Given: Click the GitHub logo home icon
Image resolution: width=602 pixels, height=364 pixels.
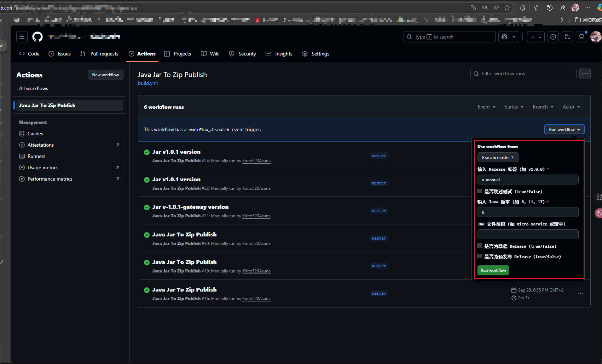Looking at the screenshot, I should pos(37,37).
